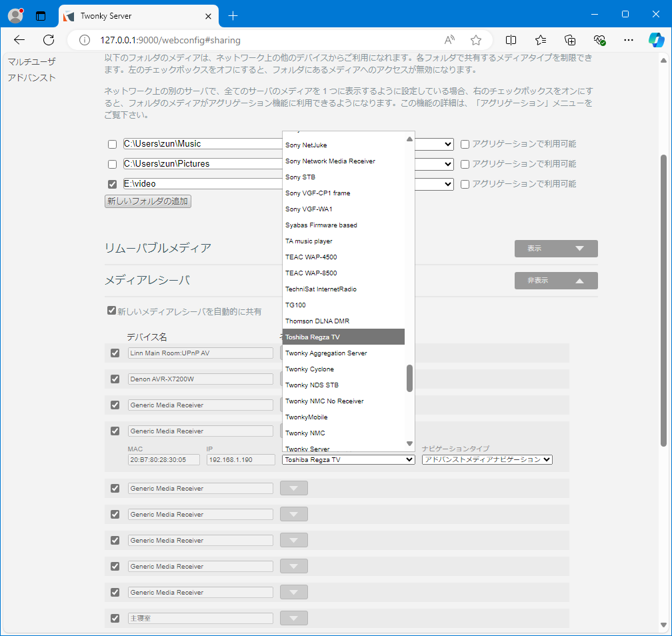Choose Twonky Aggregation Server option
672x636 pixels.
tap(343, 353)
